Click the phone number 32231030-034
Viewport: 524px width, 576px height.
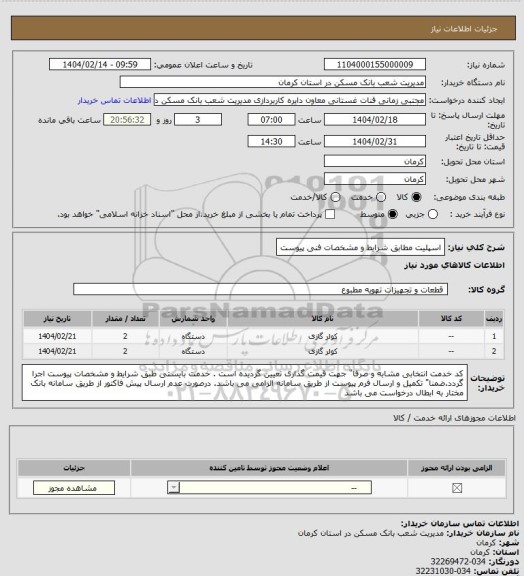443,571
